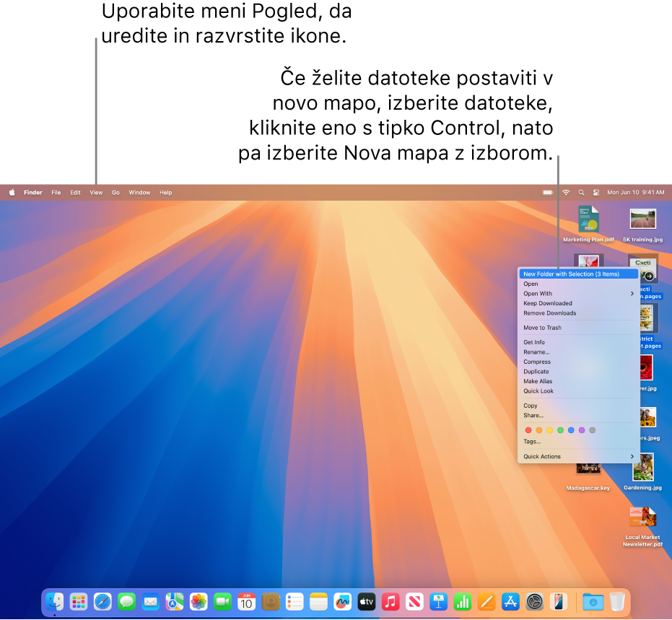Open the News app in the Dock

pos(415,602)
